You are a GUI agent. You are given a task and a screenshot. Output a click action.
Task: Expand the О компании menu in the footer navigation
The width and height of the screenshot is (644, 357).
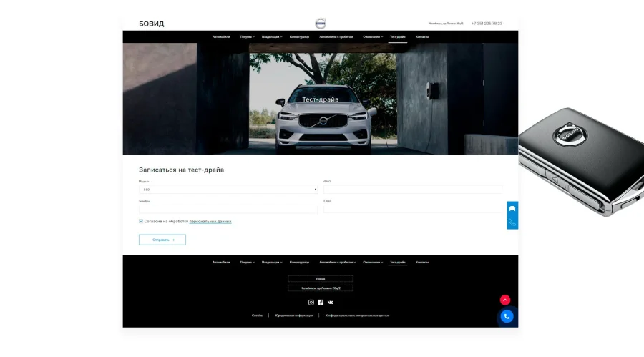373,262
